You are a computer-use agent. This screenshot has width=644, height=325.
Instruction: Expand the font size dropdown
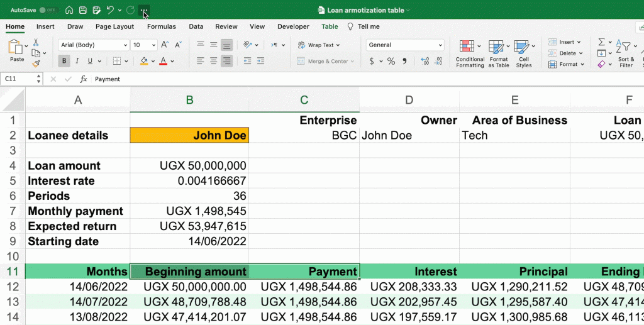point(153,45)
